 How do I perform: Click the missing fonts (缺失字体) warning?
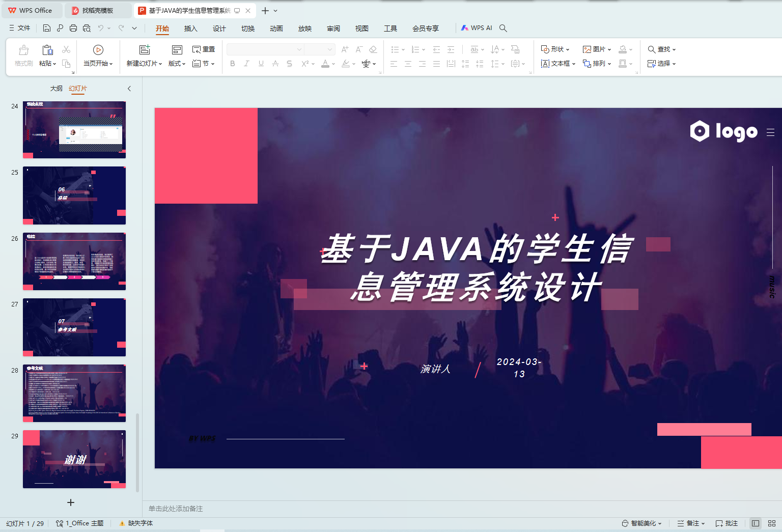[x=136, y=523]
